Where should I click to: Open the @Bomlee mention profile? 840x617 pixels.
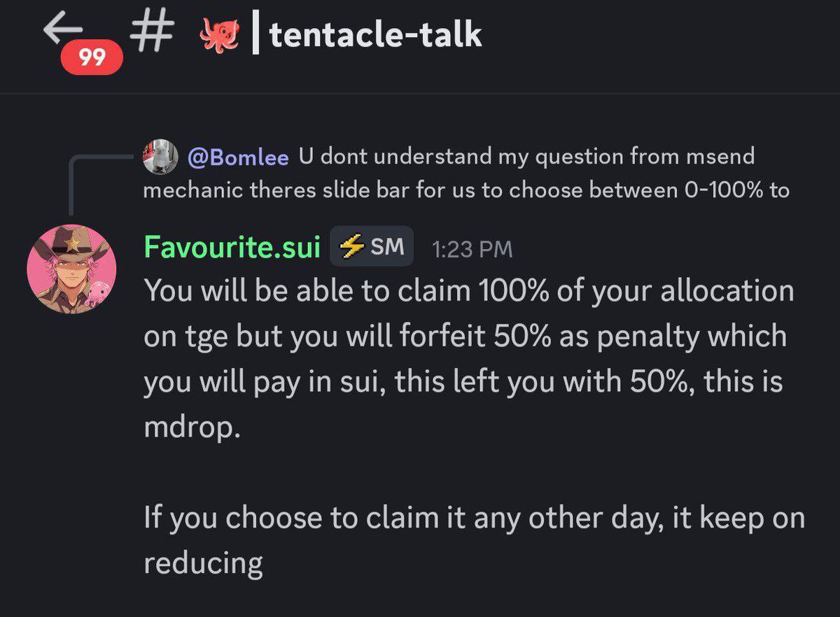(238, 157)
